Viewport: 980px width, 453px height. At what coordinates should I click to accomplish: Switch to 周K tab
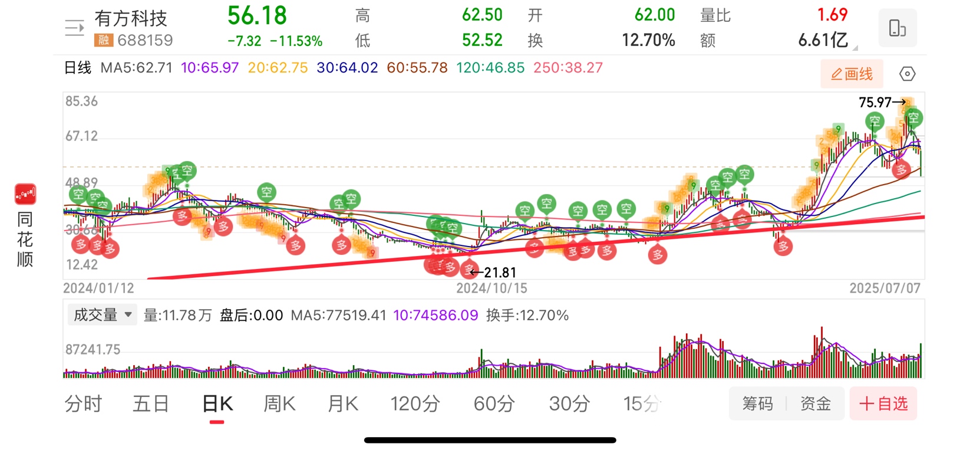[279, 404]
